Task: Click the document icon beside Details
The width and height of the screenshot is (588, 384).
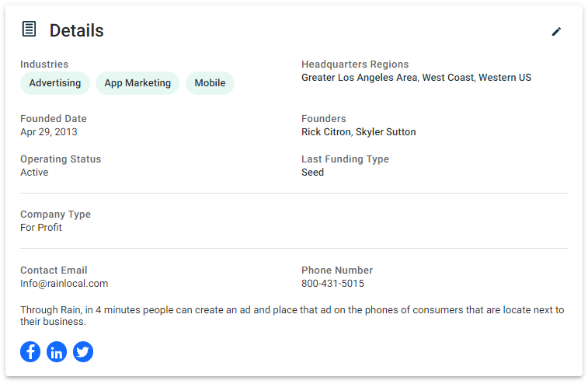Action: [29, 30]
